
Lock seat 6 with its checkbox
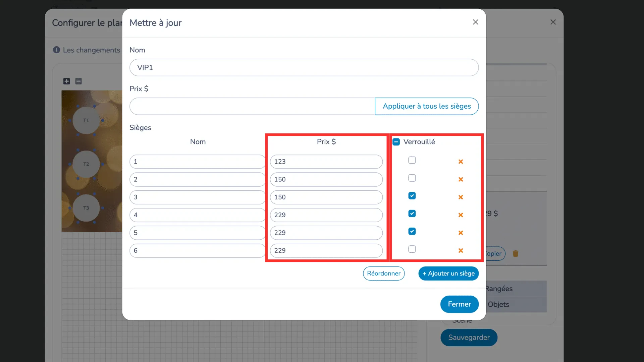(412, 249)
